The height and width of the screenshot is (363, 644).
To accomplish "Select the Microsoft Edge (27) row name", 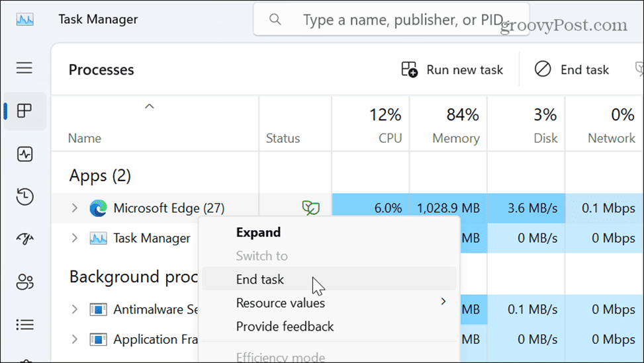I will tap(169, 208).
